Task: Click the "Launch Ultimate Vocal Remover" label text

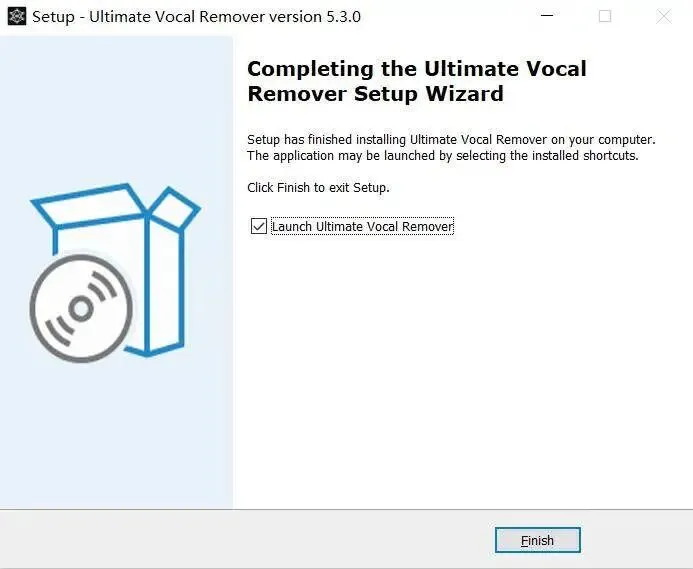Action: 362,226
